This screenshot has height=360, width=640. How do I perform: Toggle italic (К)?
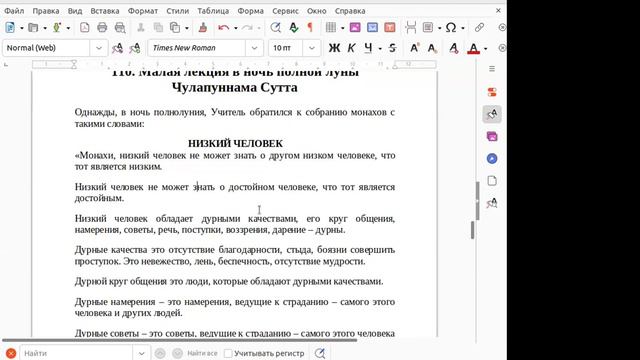click(x=351, y=48)
